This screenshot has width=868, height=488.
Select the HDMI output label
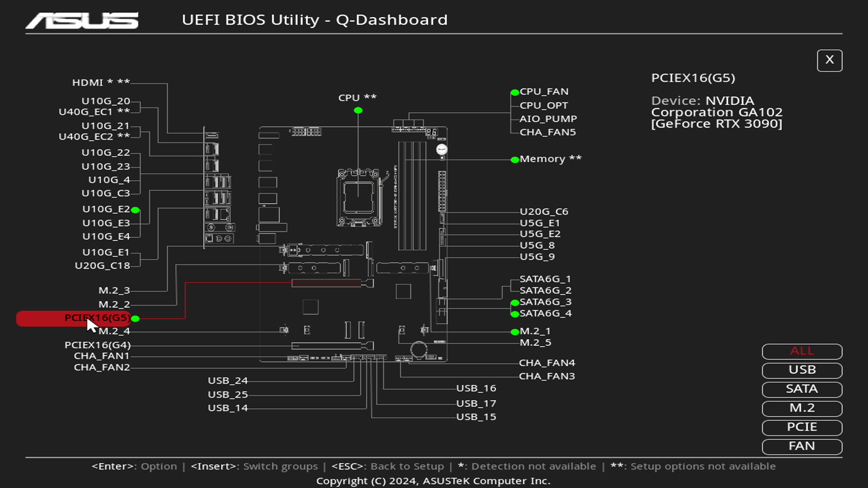(87, 82)
